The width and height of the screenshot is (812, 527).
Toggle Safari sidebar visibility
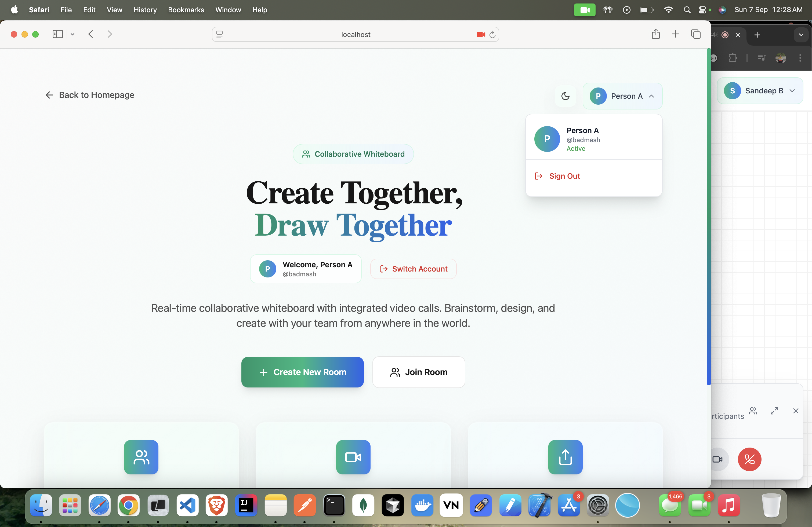pos(58,34)
